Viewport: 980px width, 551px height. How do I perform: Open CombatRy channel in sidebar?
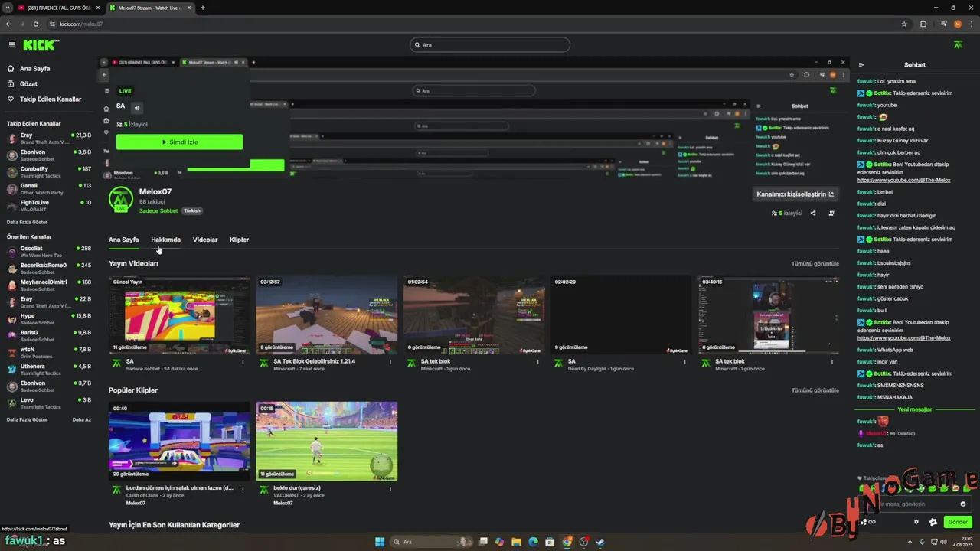pyautogui.click(x=49, y=172)
